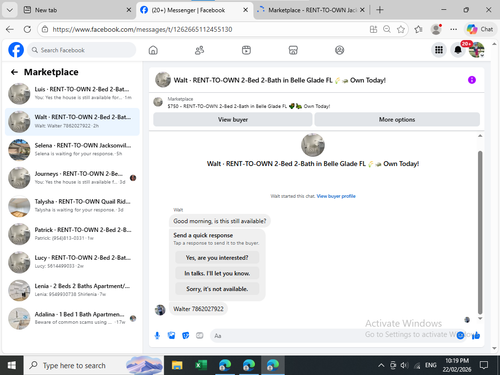Open the Facebook menu grid icon
This screenshot has height=375, width=500.
click(439, 50)
